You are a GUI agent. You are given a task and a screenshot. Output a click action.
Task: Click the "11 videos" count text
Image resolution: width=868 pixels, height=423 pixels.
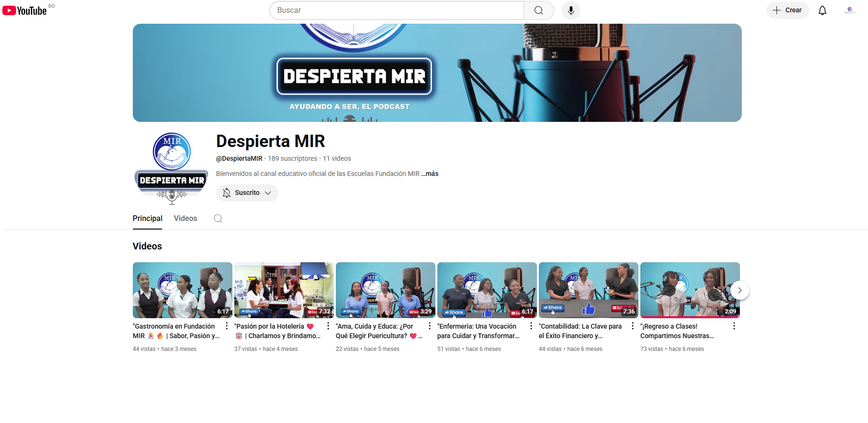pos(337,158)
